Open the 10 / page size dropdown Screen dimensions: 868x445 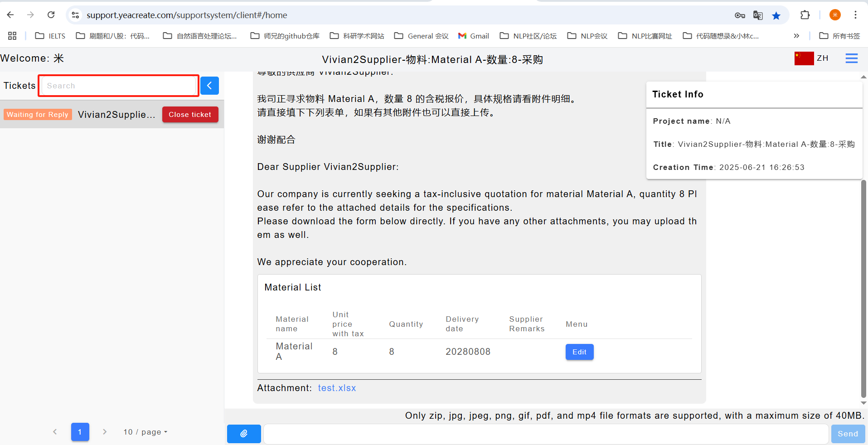click(x=145, y=432)
